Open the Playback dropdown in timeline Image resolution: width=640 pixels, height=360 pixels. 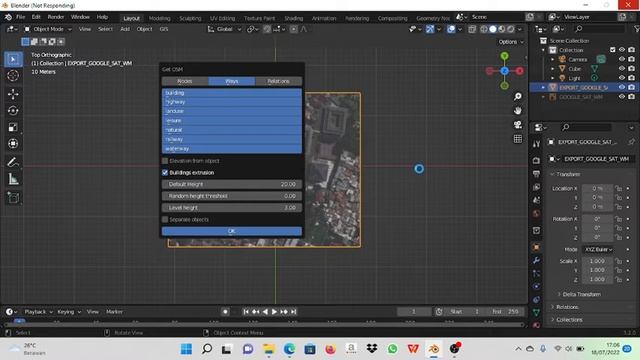point(38,312)
